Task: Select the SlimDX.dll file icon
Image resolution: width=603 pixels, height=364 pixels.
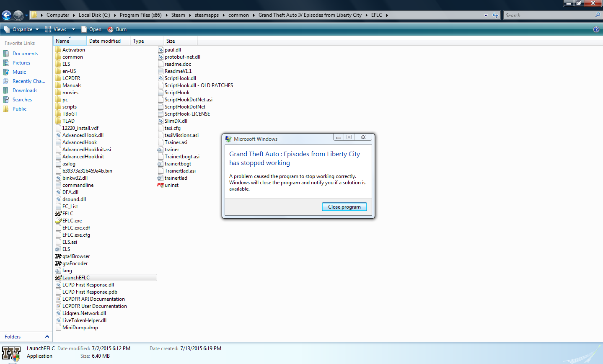Action: [x=160, y=121]
